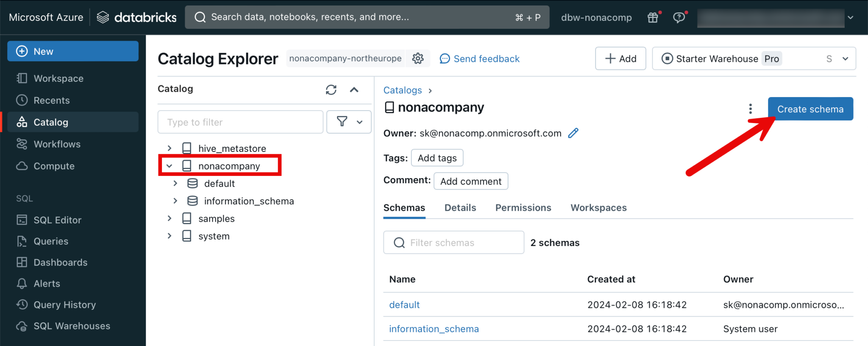The image size is (868, 346).
Task: Open the gift box what's new icon
Action: 653,17
